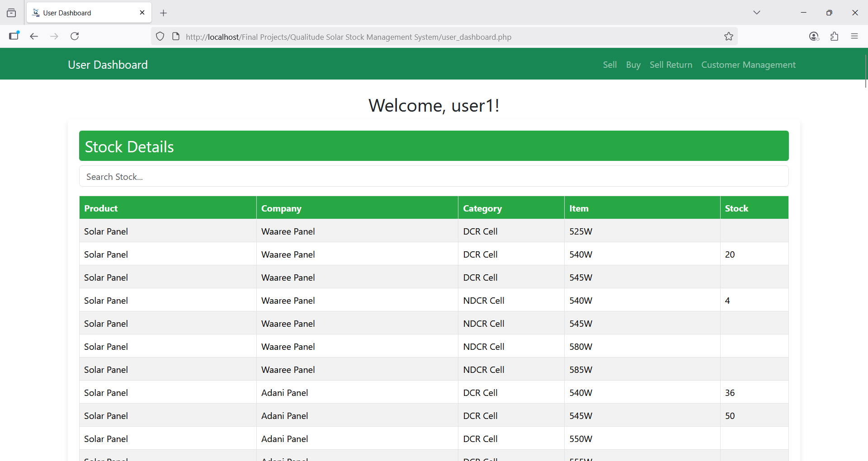Focus the Search Stock input field
The image size is (868, 461).
coord(434,176)
